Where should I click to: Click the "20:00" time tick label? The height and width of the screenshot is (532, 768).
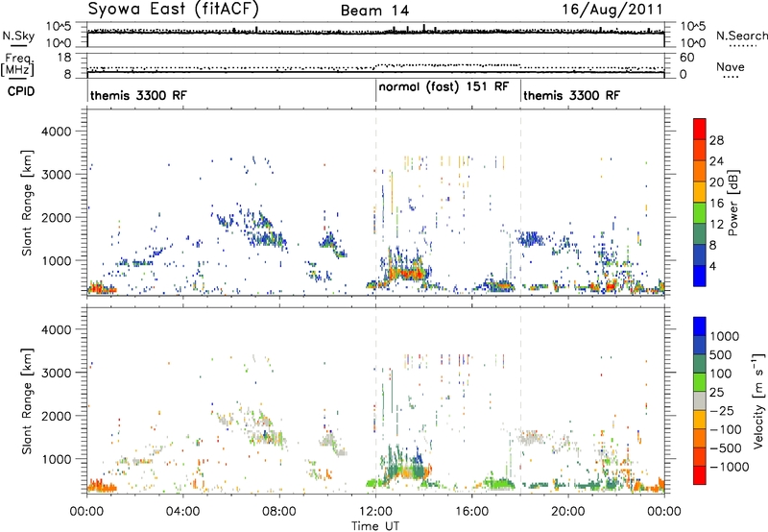pos(568,512)
